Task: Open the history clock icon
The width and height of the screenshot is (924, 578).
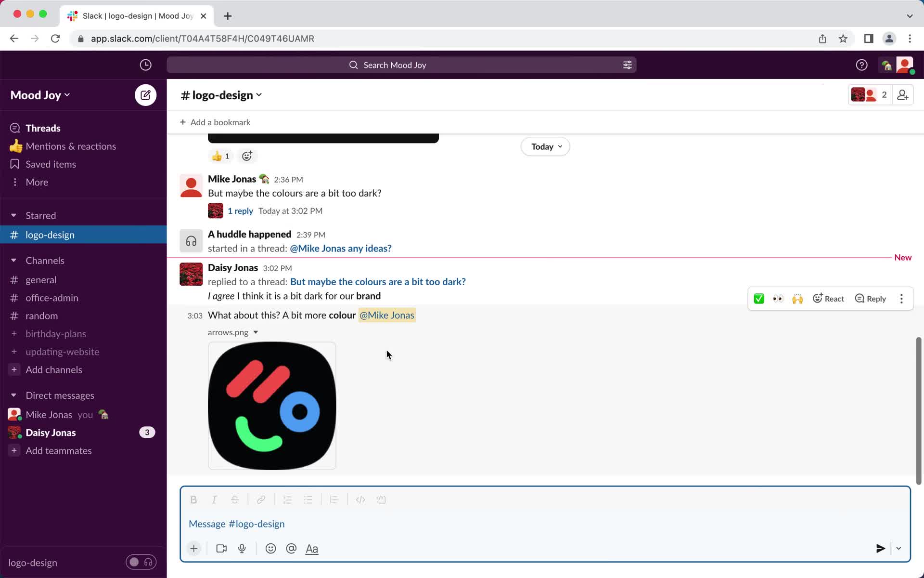Action: 145,65
